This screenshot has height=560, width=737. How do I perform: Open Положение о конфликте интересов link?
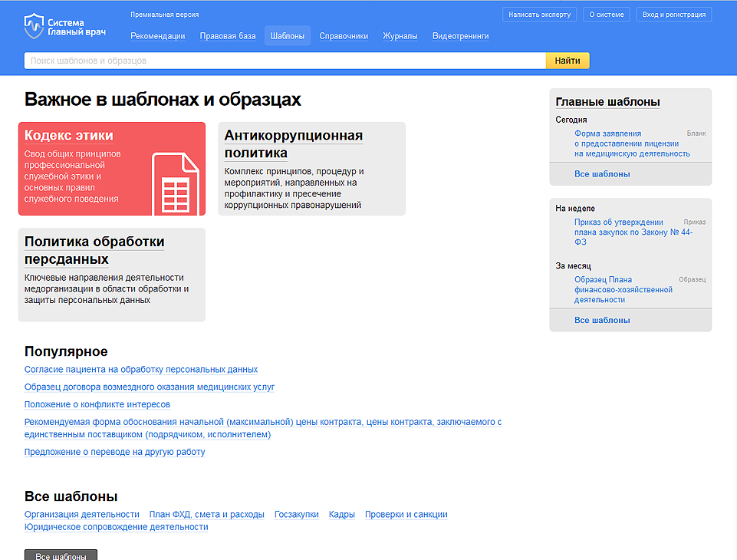pyautogui.click(x=97, y=404)
